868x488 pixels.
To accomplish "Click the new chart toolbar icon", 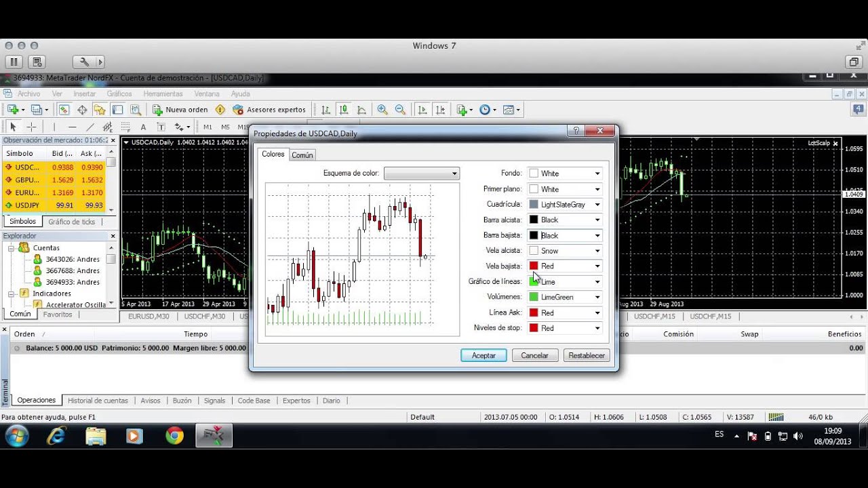I will 13,109.
